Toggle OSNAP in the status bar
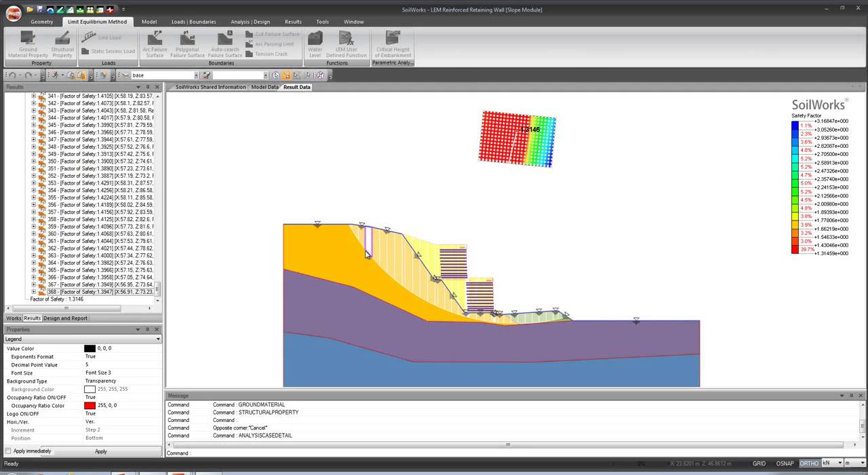Image resolution: width=868 pixels, height=475 pixels. pos(785,463)
